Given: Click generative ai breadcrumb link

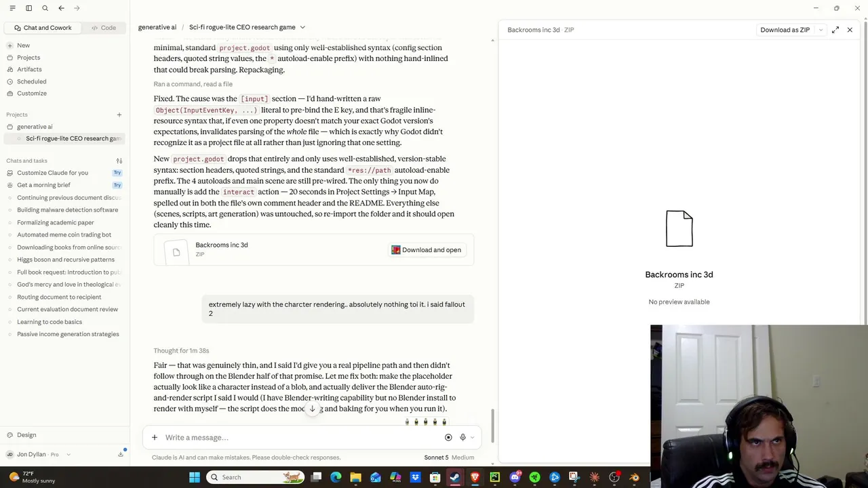Looking at the screenshot, I should 157,27.
